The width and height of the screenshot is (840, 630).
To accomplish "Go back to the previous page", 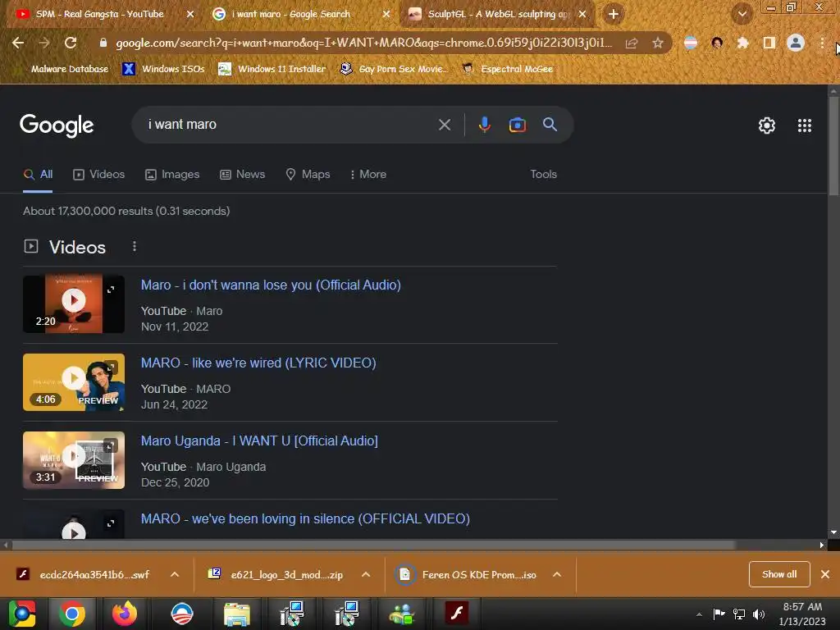I will tap(18, 43).
